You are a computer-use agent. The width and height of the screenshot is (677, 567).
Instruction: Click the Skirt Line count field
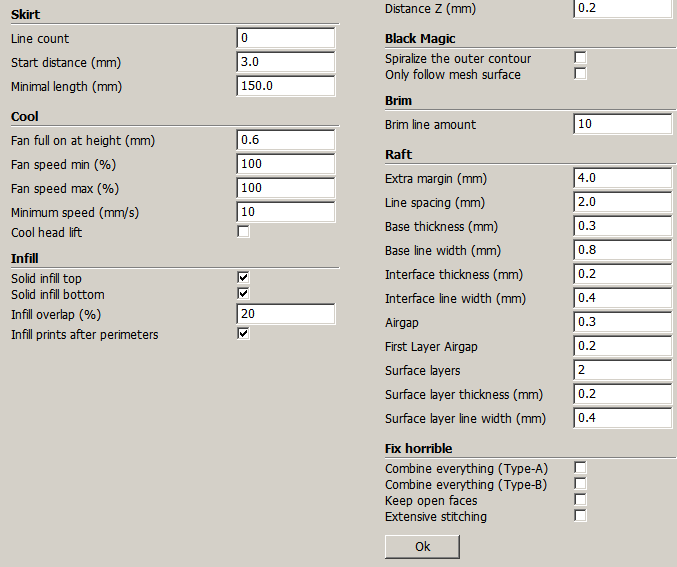285,38
